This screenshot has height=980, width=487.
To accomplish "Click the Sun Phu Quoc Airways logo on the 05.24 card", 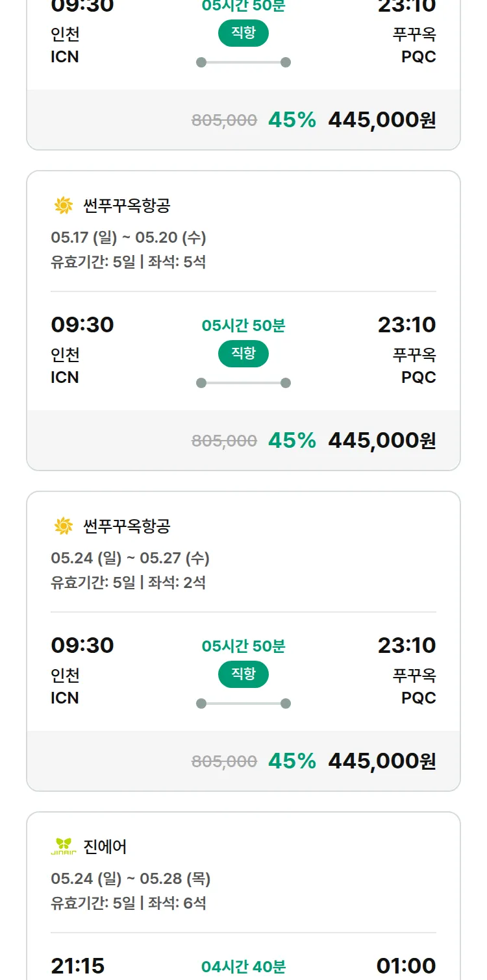I will (64, 526).
